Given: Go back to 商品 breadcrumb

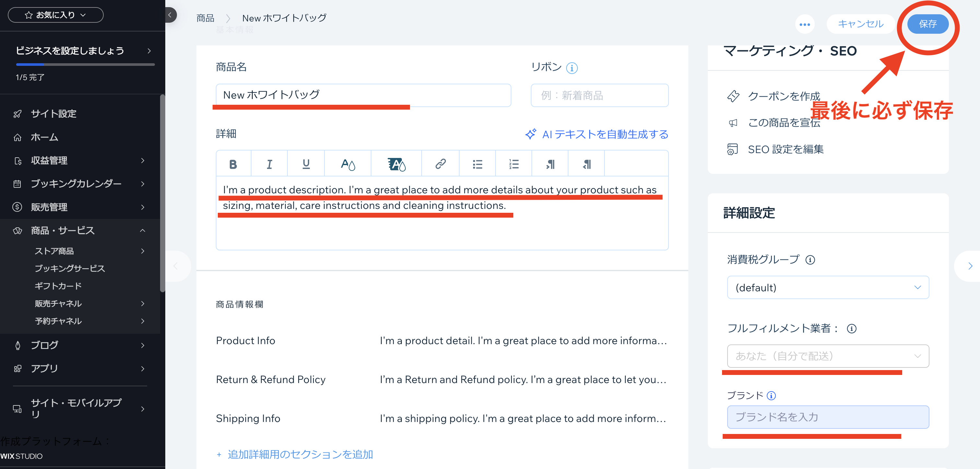Looking at the screenshot, I should point(205,18).
